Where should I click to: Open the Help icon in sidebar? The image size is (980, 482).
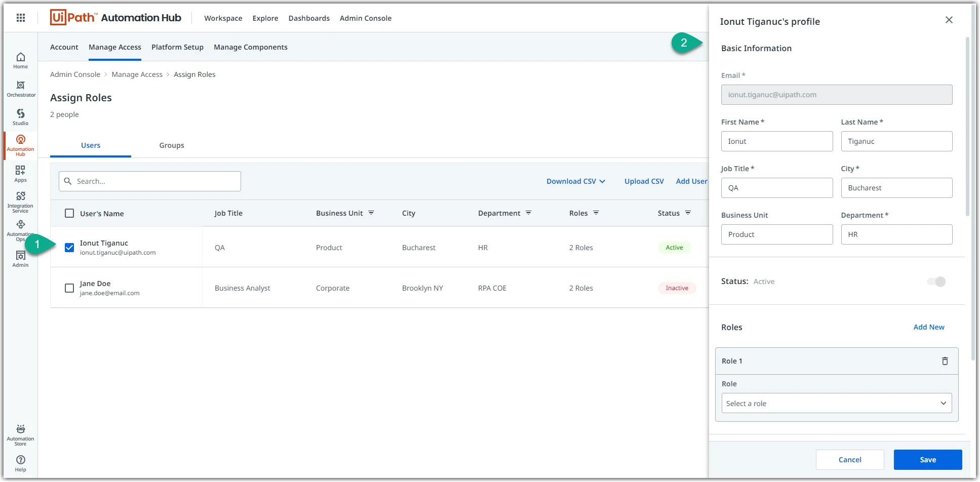point(21,463)
